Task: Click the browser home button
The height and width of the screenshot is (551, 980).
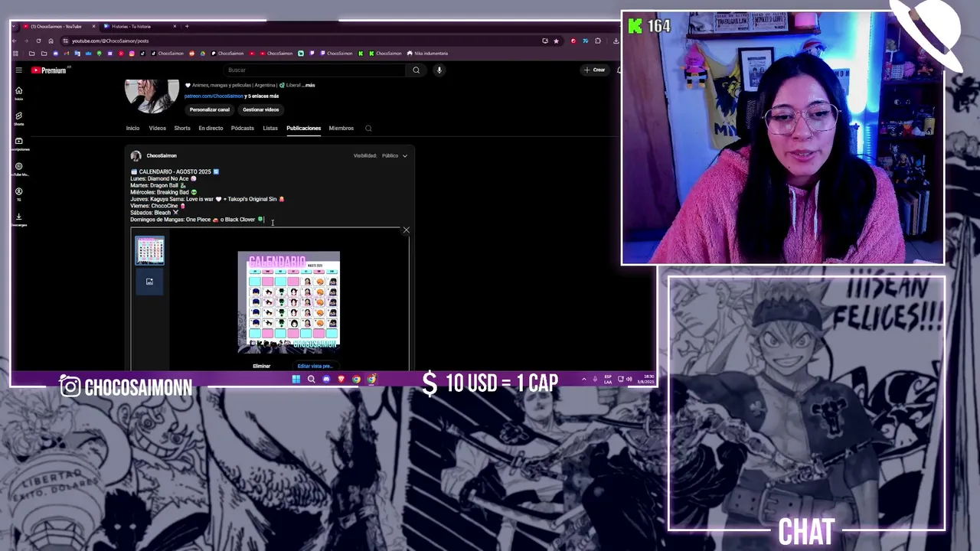Action: pyautogui.click(x=51, y=41)
